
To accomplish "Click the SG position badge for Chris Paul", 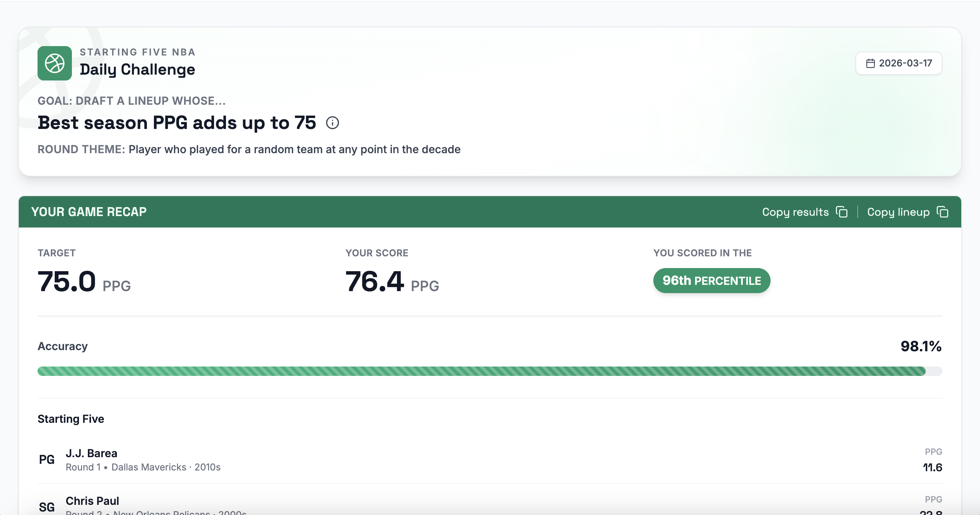I will coord(46,507).
